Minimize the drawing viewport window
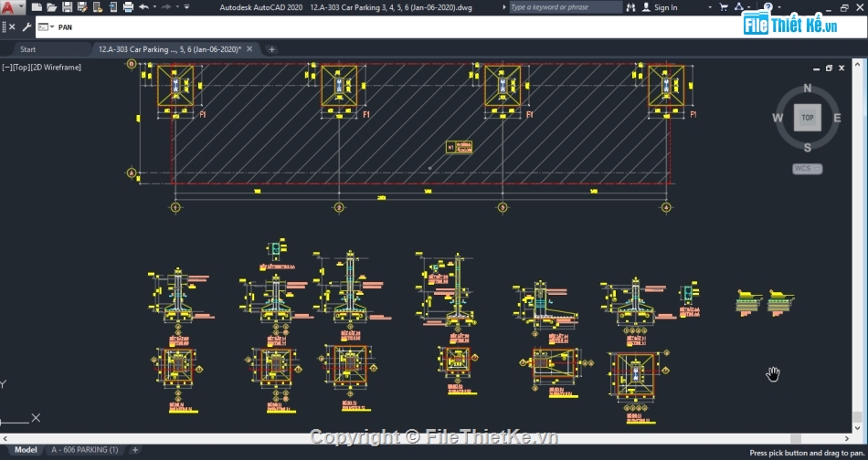Image resolution: width=868 pixels, height=460 pixels. click(x=816, y=68)
